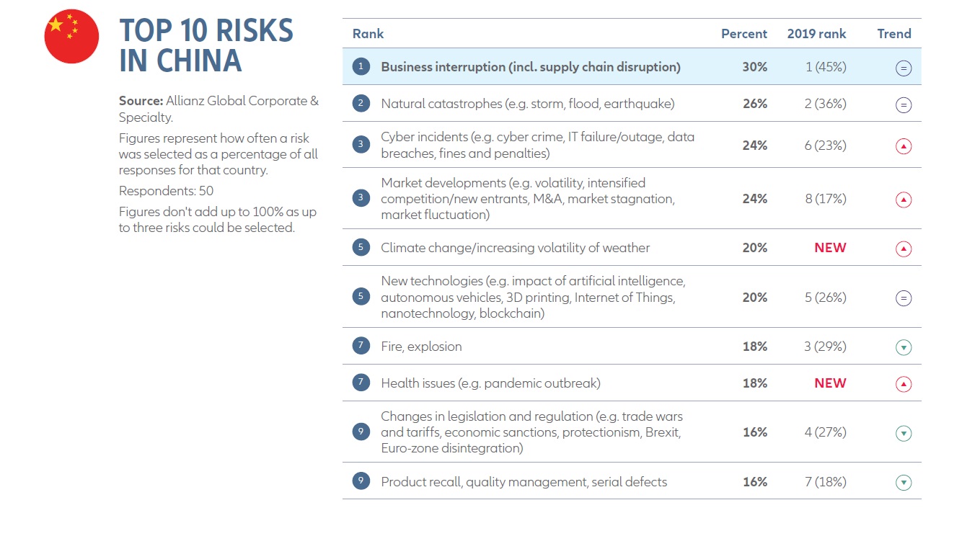Click the green down arrow for Fire, explosion
The height and width of the screenshot is (549, 980).
pos(904,348)
